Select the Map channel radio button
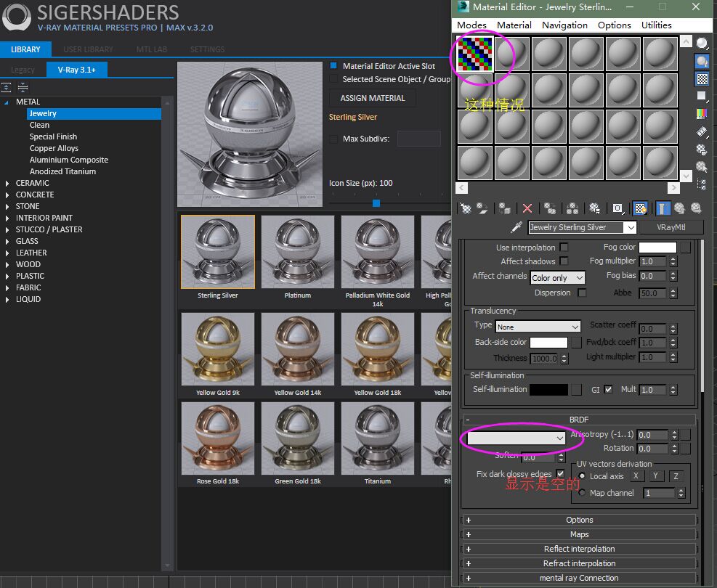717x588 pixels. pyautogui.click(x=582, y=493)
